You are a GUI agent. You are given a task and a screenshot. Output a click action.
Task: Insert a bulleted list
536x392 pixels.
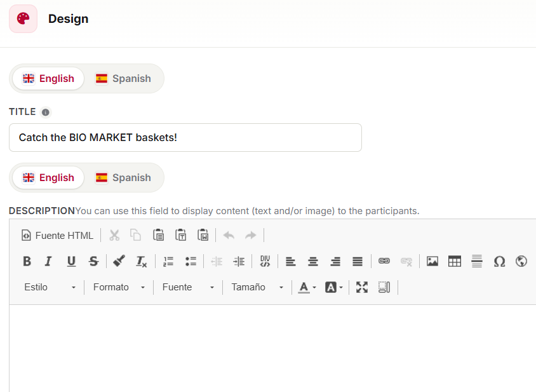coord(191,262)
